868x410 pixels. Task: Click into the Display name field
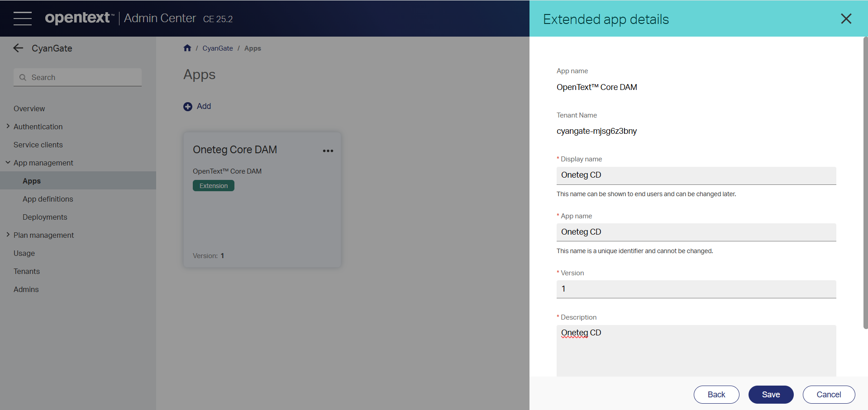(696, 175)
